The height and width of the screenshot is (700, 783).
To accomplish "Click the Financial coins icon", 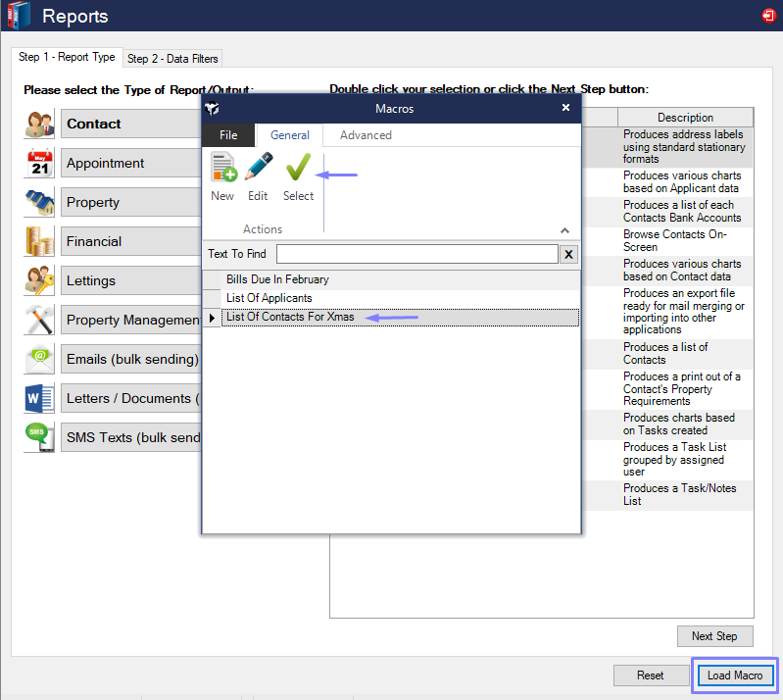I will [x=39, y=242].
